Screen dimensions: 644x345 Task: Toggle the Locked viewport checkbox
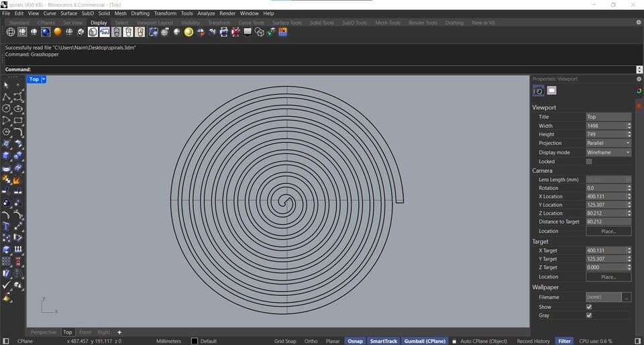589,161
